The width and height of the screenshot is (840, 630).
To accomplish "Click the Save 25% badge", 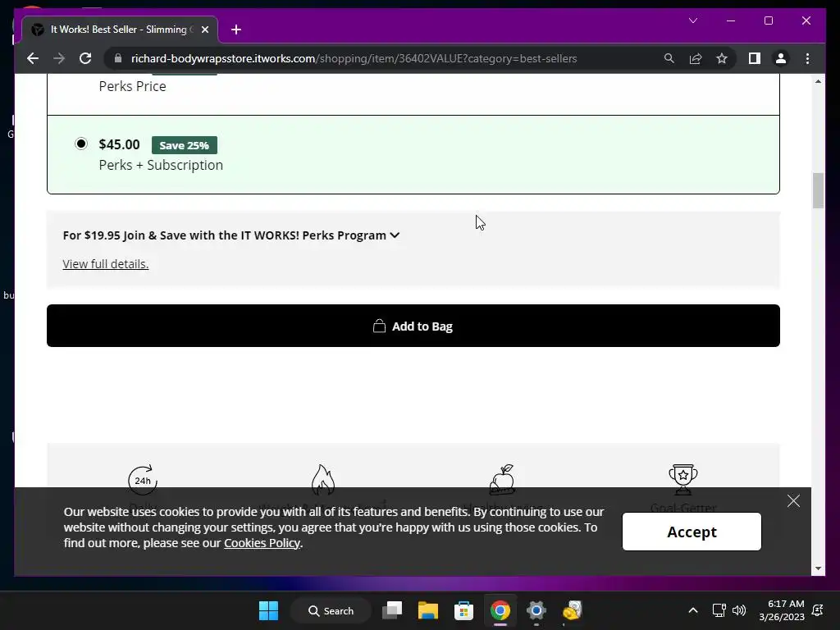I will 185,145.
